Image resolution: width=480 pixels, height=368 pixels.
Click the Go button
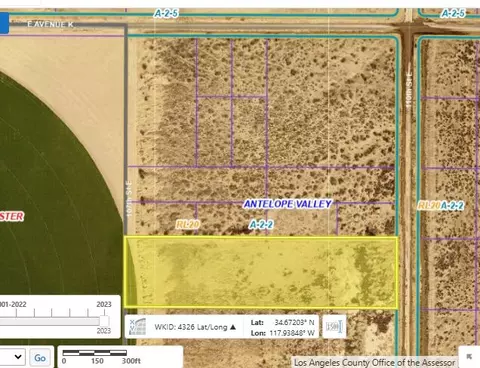click(x=40, y=358)
